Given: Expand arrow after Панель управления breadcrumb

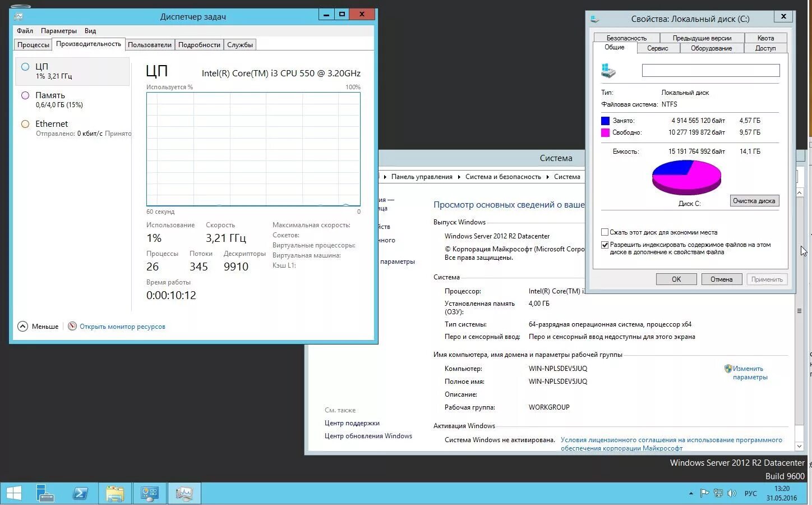Looking at the screenshot, I should pyautogui.click(x=459, y=177).
